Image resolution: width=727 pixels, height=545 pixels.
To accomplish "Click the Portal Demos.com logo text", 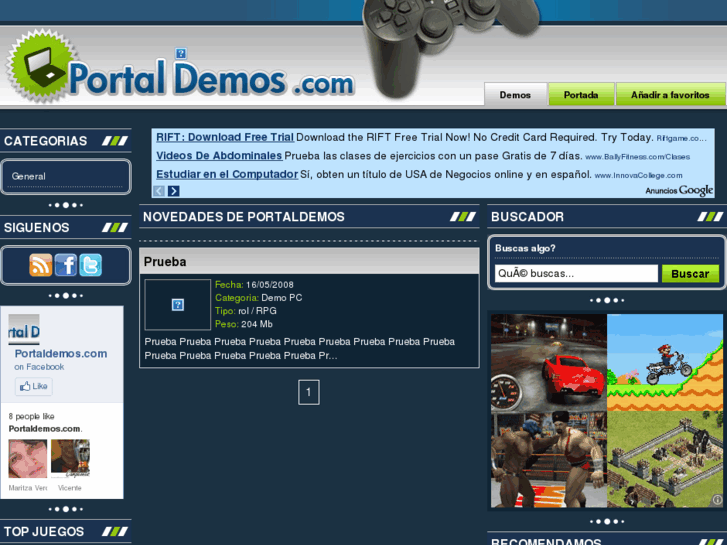I will pyautogui.click(x=211, y=79).
